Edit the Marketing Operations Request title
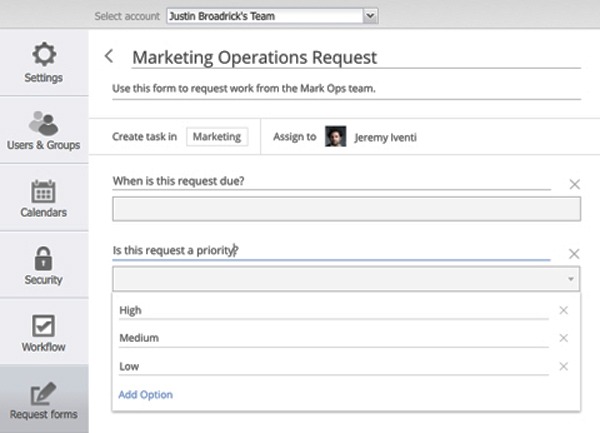The height and width of the screenshot is (433, 600). coord(255,57)
